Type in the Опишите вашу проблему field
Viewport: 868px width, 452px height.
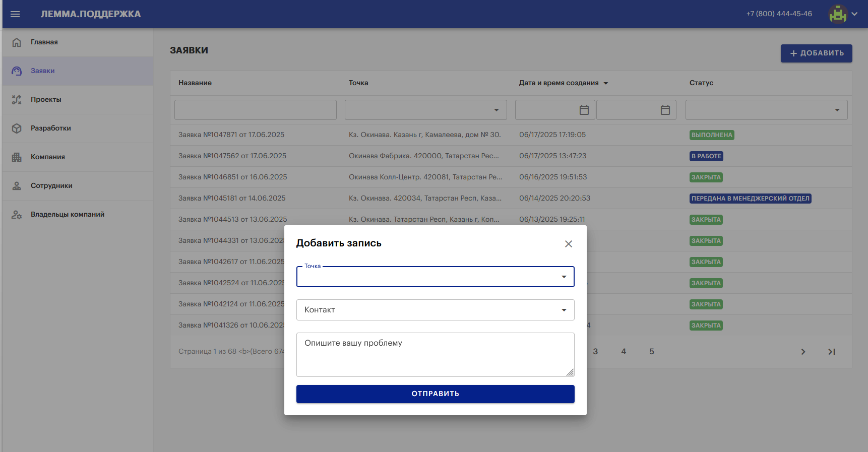(435, 355)
